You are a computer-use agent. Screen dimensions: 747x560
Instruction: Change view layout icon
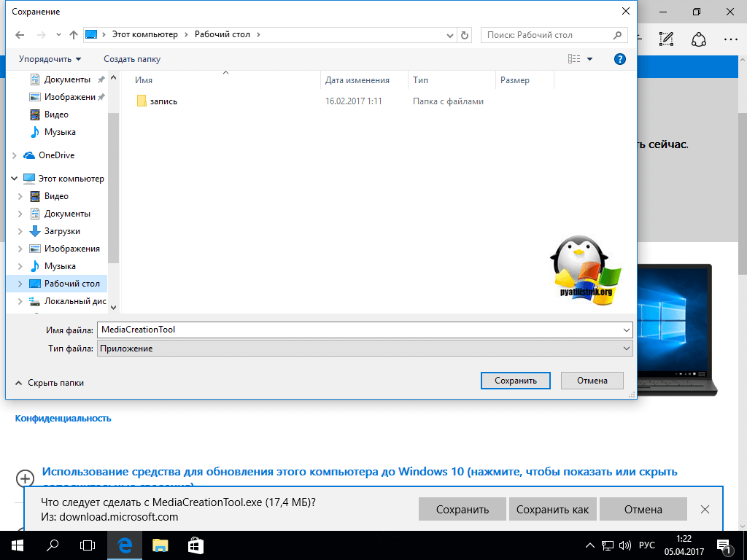coord(574,59)
